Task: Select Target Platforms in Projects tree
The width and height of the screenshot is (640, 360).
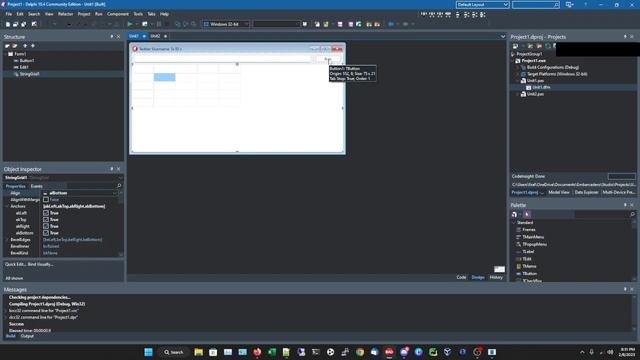Action: (557, 74)
